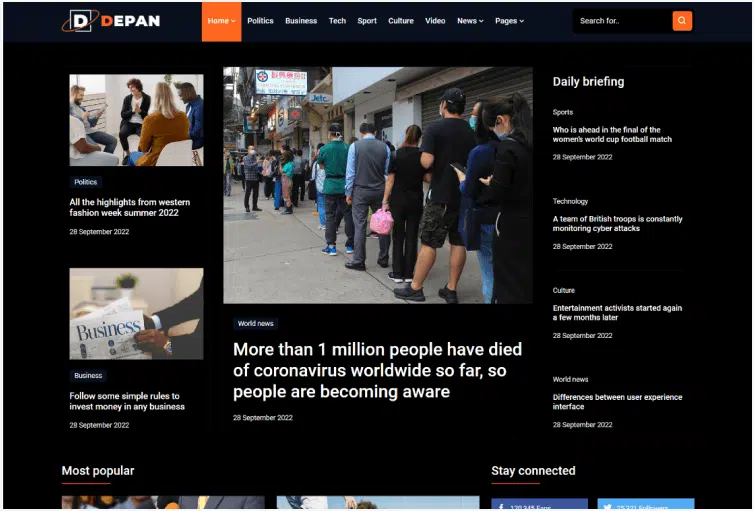
Task: Open 'More than 1 million people have died' headline
Action: click(377, 370)
